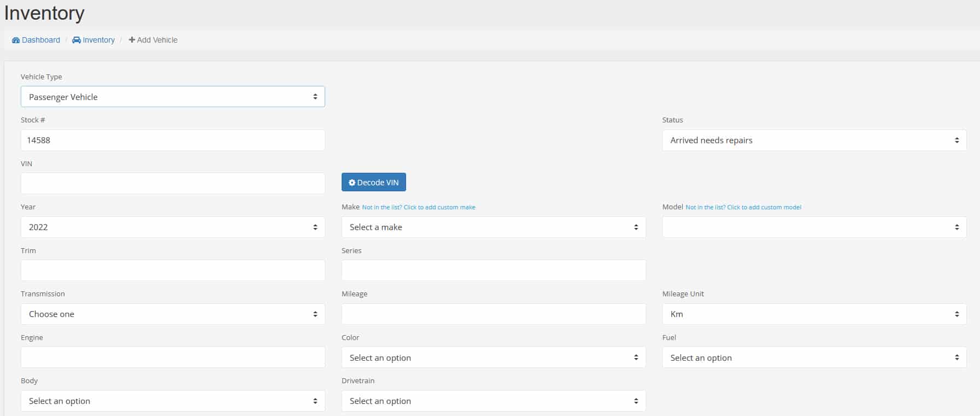This screenshot has width=980, height=416.
Task: Click the Add Vehicle breadcrumb text
Action: (153, 40)
